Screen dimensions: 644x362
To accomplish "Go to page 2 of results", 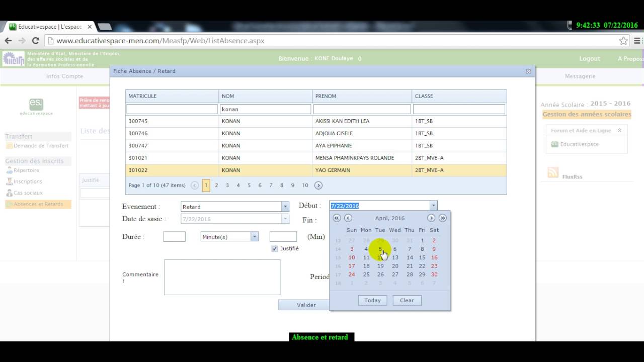I will [217, 186].
